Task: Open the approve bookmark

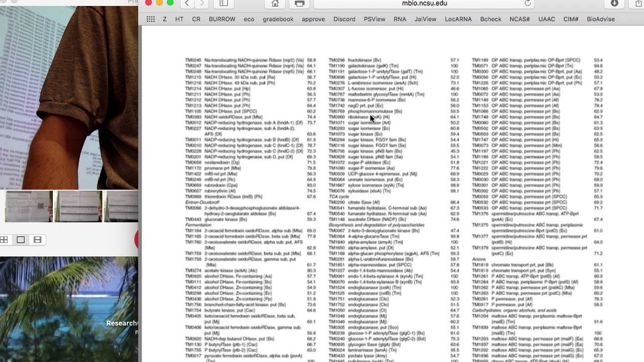Action: (313, 19)
